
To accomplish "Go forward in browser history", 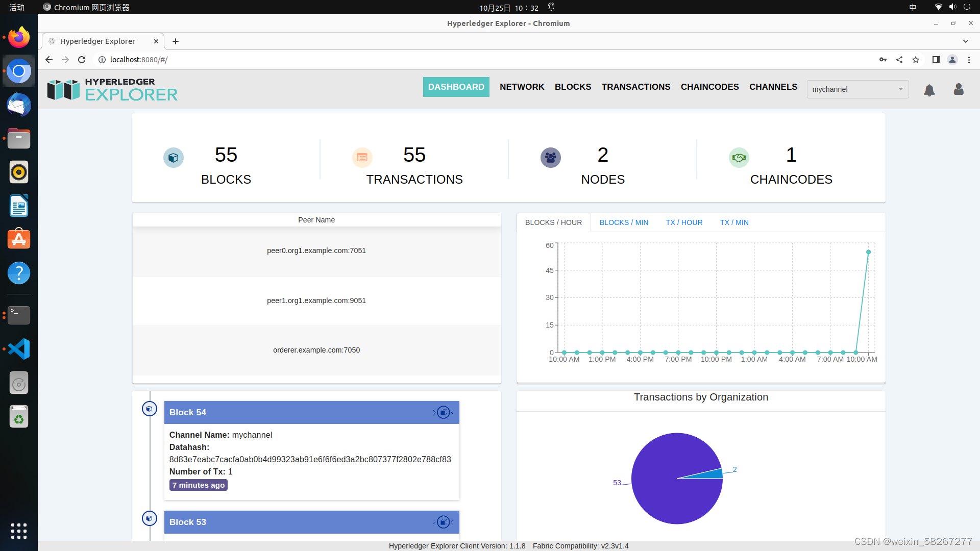I will (x=65, y=60).
